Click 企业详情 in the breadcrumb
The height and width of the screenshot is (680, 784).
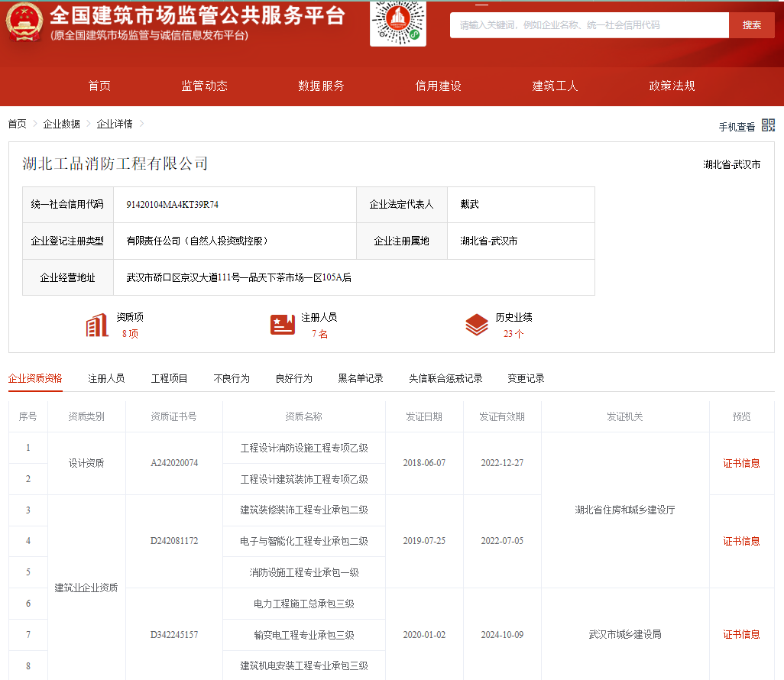[115, 124]
